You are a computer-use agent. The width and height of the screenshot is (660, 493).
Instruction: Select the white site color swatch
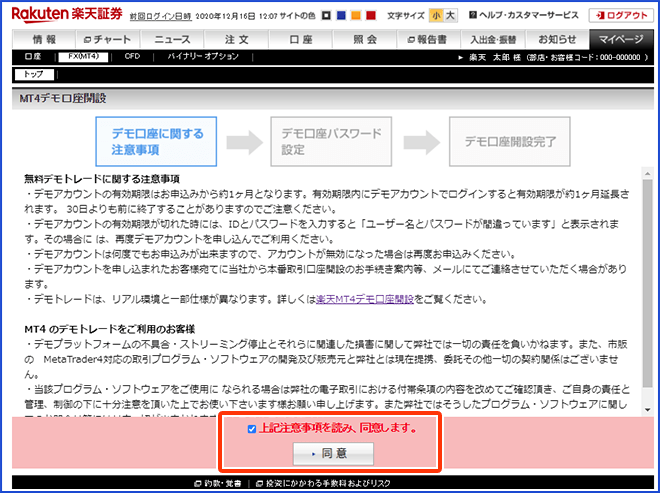tap(326, 16)
